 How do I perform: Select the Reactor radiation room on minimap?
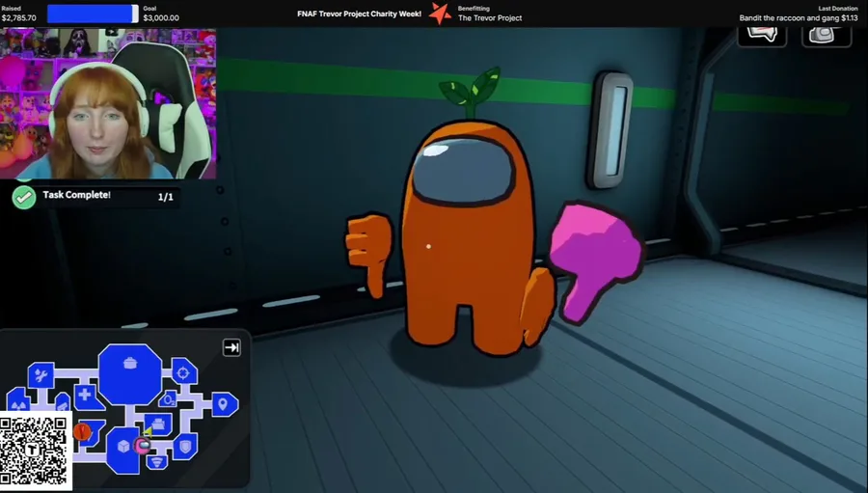[x=17, y=400]
